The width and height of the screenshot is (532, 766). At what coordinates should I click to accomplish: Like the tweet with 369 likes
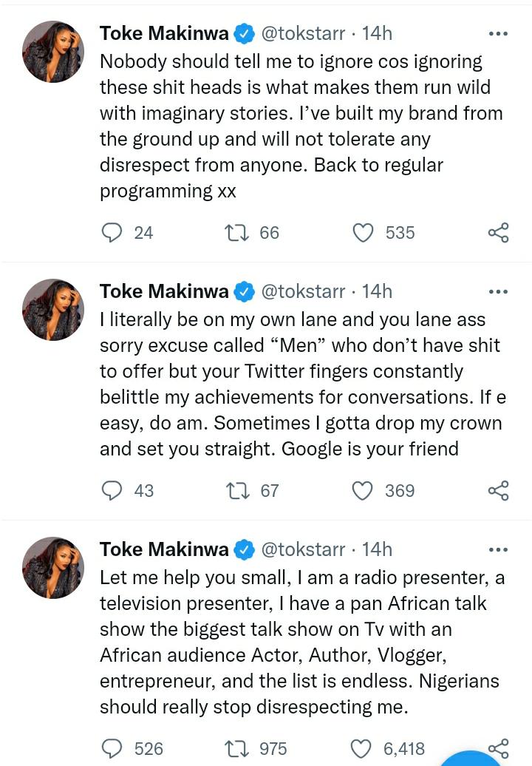point(363,490)
